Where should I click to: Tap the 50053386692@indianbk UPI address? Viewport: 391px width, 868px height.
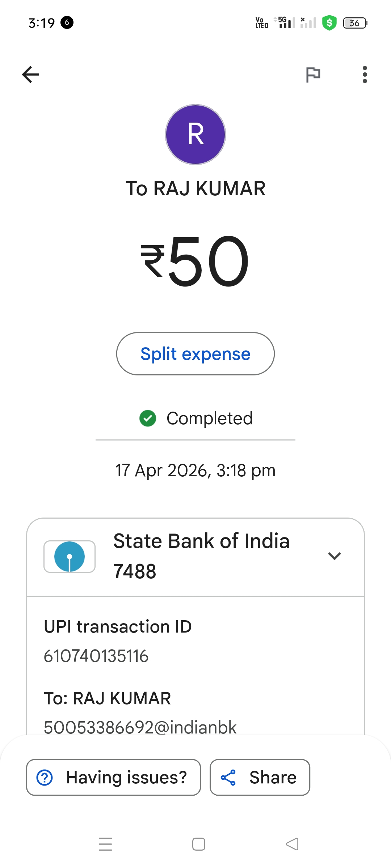tap(140, 727)
